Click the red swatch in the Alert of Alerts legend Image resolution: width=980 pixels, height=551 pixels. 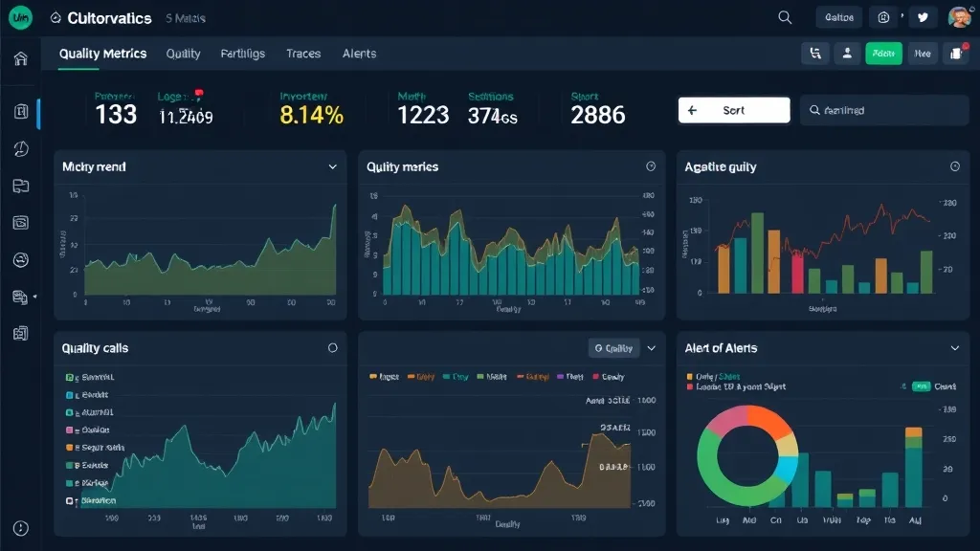pyautogui.click(x=690, y=386)
